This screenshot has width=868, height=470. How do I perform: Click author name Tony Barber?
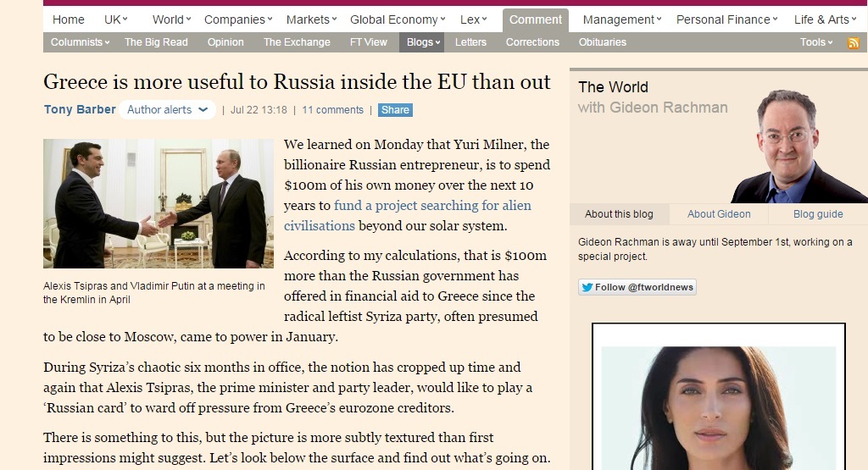(80, 109)
